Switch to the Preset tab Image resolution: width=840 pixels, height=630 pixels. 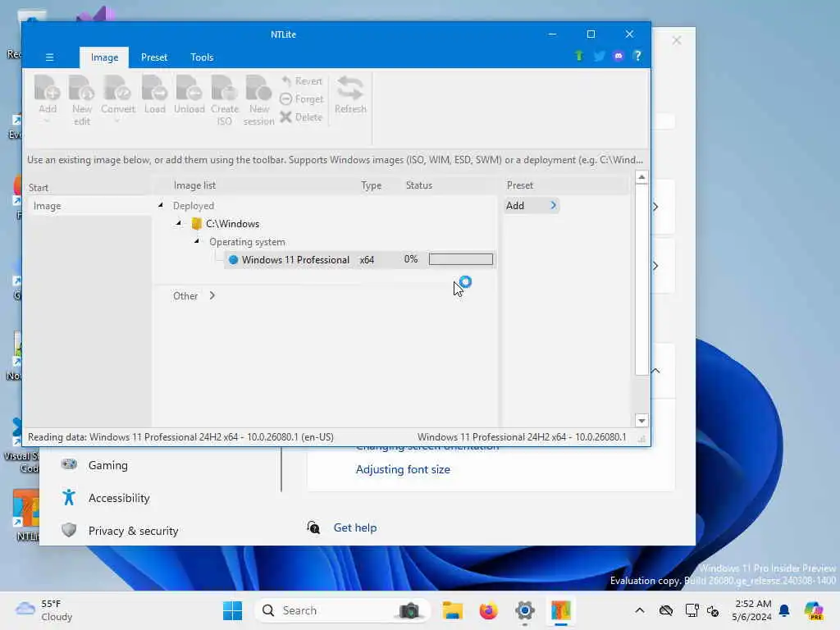[154, 57]
